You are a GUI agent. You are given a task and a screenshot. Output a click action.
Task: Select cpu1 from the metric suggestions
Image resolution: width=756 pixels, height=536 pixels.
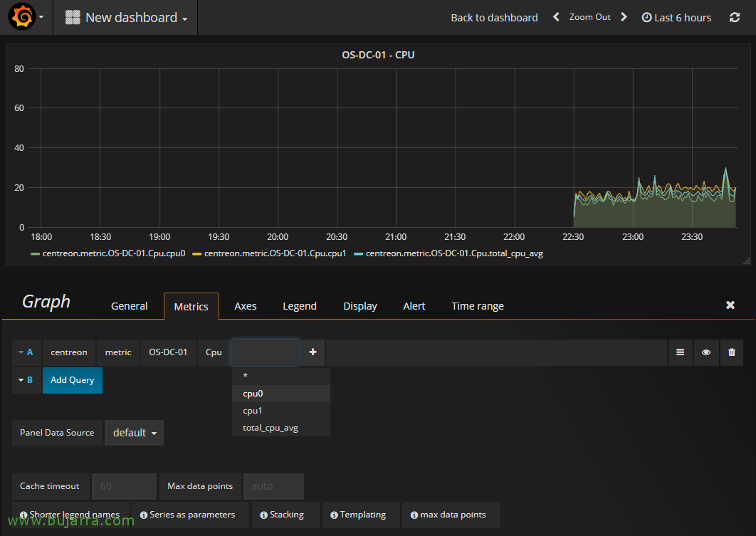coord(281,411)
